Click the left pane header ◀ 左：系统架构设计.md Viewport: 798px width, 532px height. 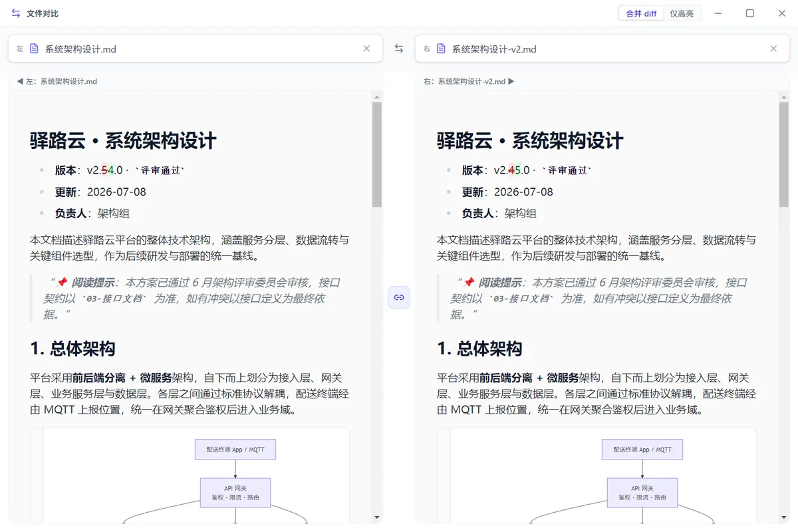[57, 81]
